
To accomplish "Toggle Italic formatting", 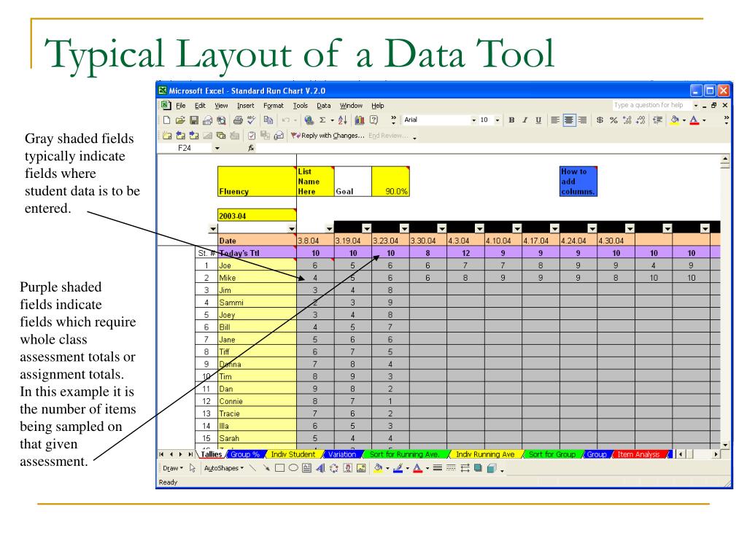I will click(525, 120).
